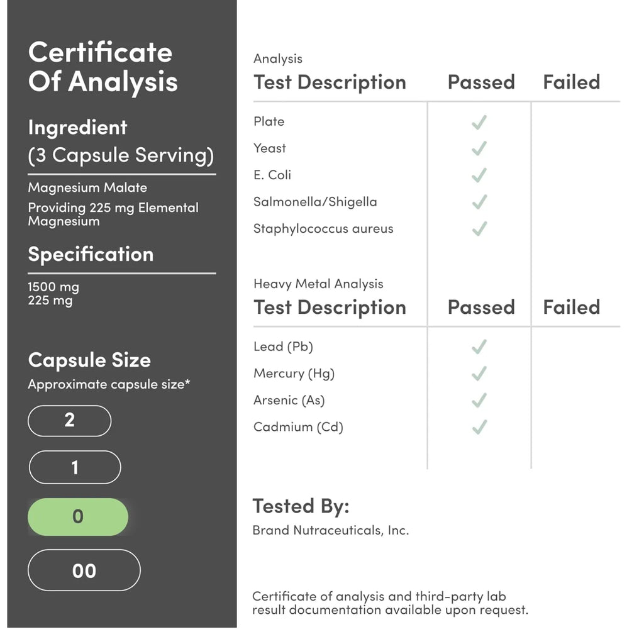Click the Heavy Metal Analysis section label

(318, 284)
